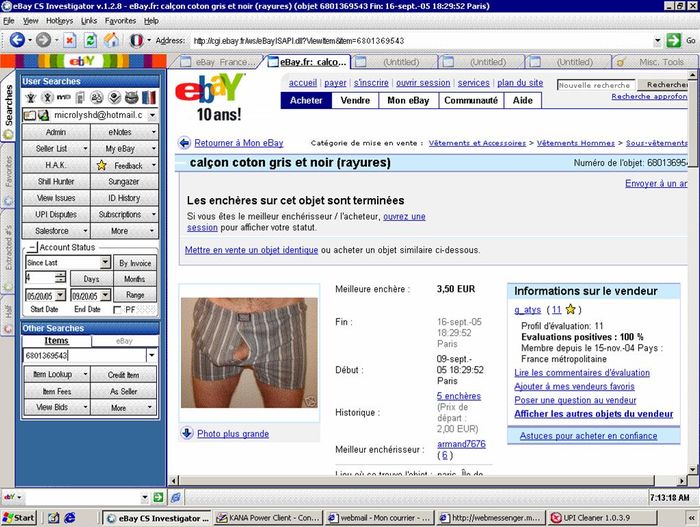Click the two-people circle icon in User Searches
This screenshot has width=700, height=527.
(x=97, y=97)
